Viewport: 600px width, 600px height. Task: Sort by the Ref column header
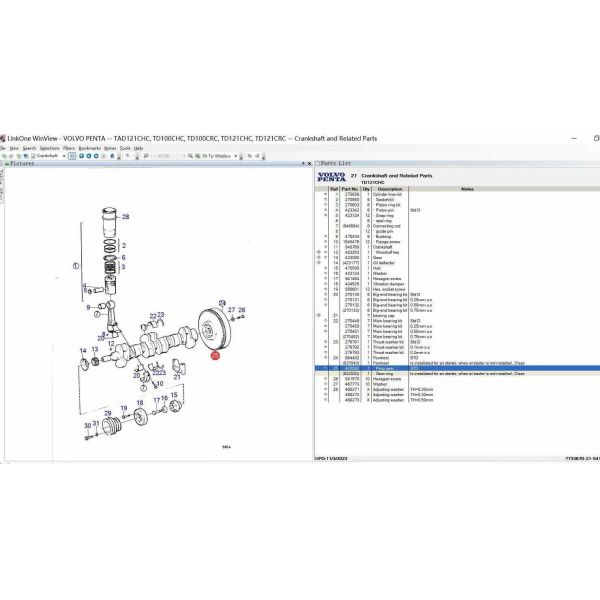pos(334,189)
